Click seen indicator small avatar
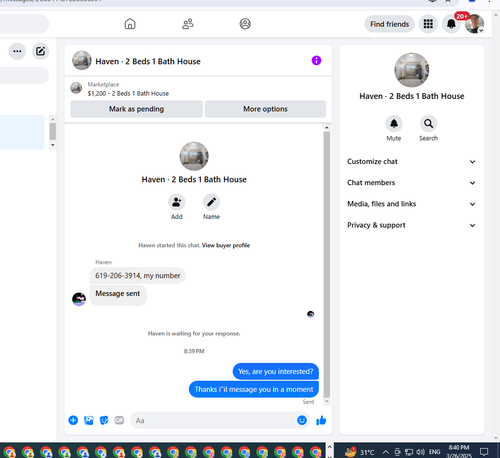 tap(311, 314)
